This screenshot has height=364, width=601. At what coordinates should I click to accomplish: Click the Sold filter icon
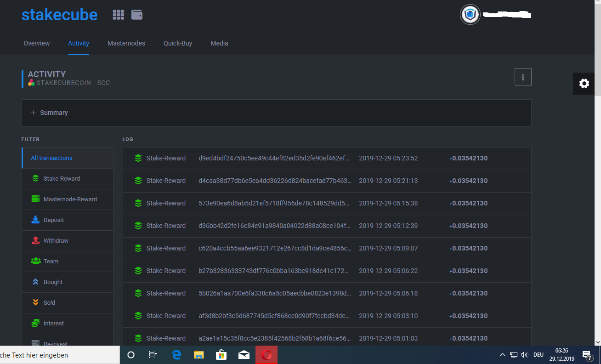pos(35,303)
